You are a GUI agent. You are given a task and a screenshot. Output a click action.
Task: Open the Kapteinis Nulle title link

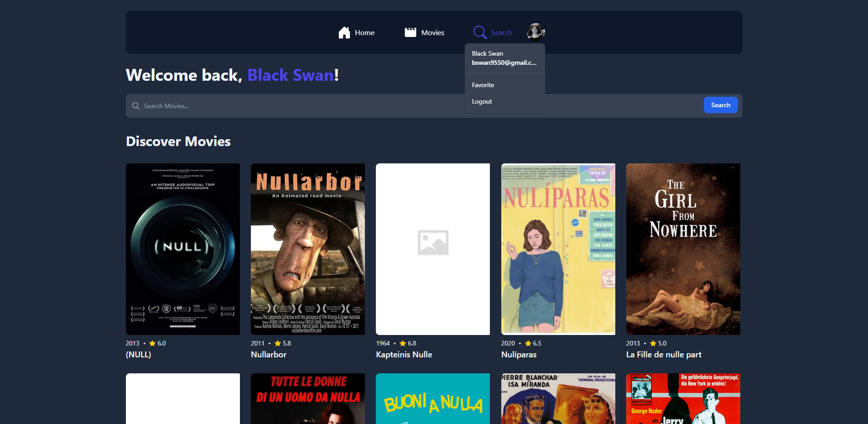click(404, 355)
